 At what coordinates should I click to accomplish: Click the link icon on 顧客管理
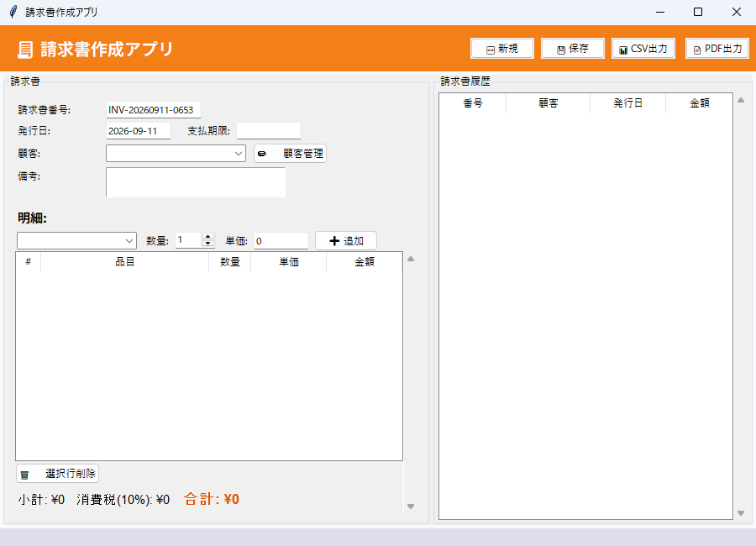262,154
